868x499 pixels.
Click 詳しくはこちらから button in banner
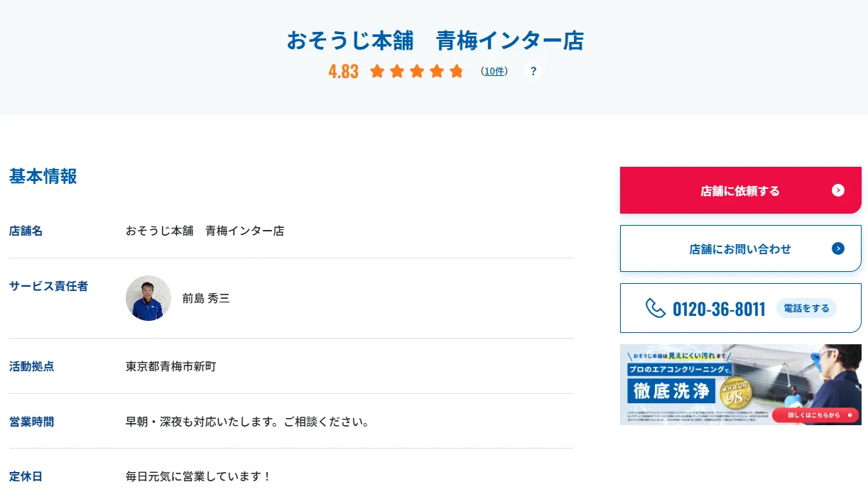point(814,415)
